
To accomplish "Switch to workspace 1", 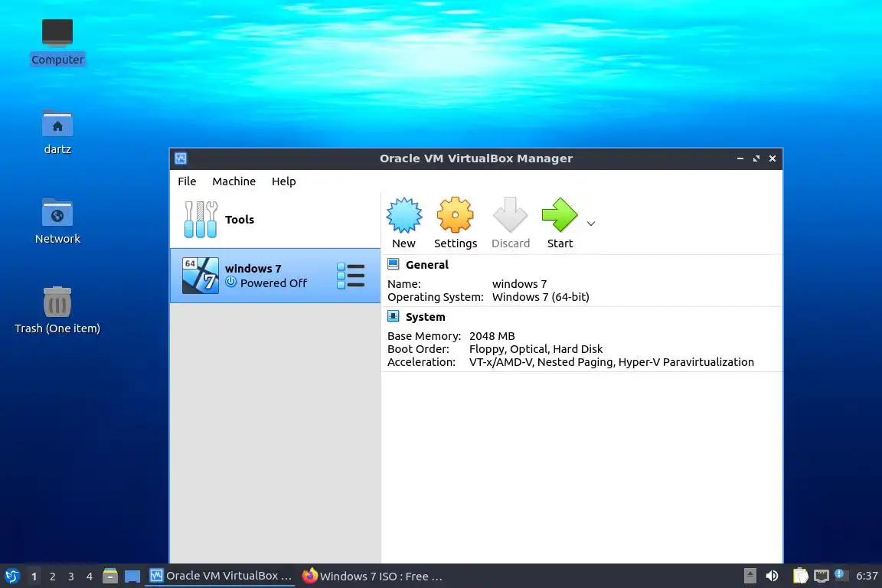I will 34,577.
